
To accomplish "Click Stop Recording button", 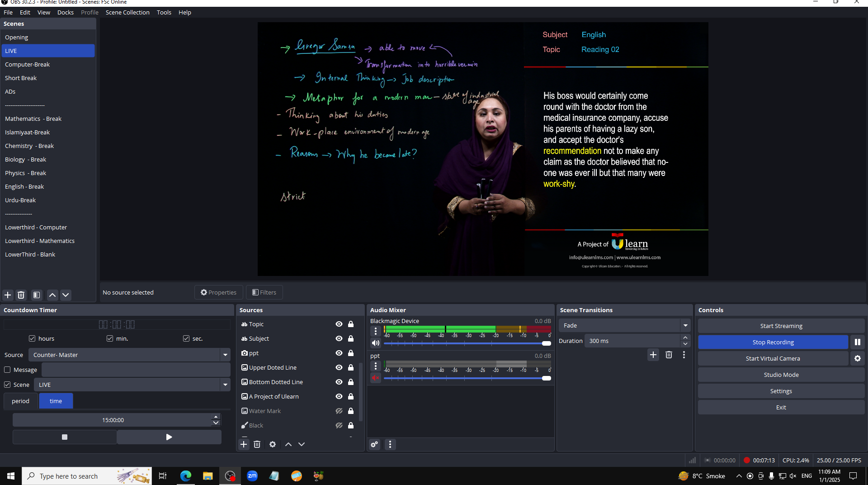I will point(773,342).
